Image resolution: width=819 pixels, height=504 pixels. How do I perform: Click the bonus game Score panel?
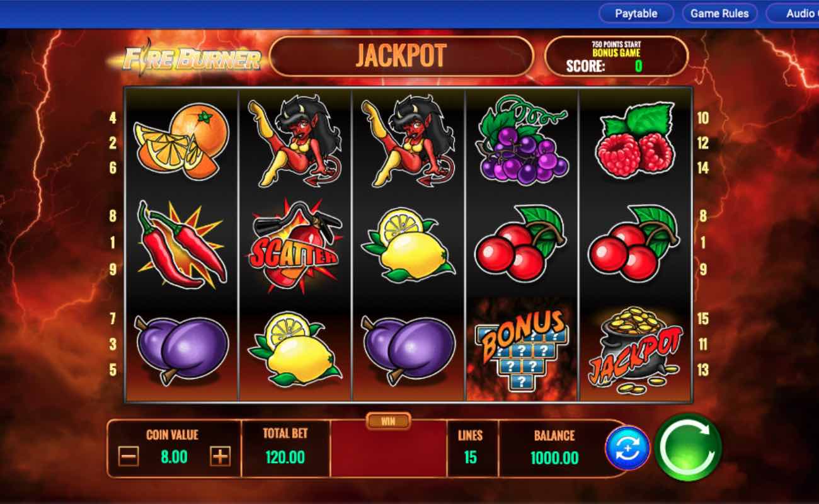pos(616,56)
